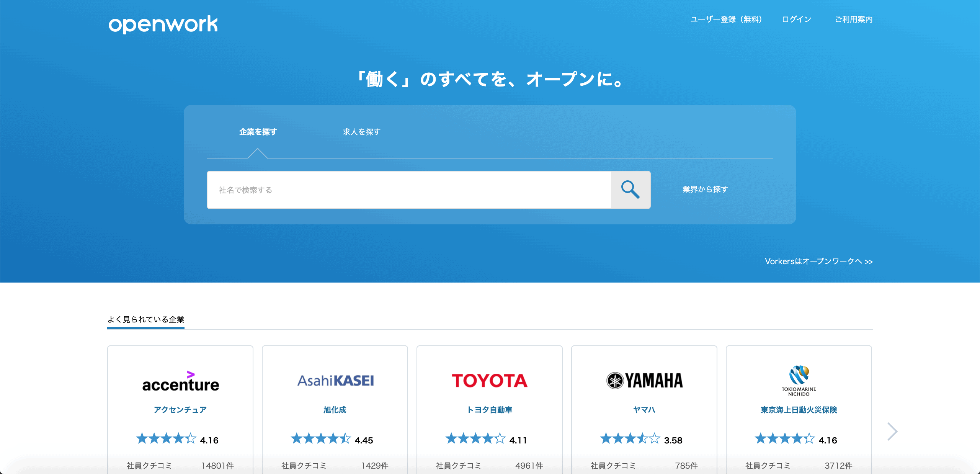Click 785件 review count

[686, 466]
